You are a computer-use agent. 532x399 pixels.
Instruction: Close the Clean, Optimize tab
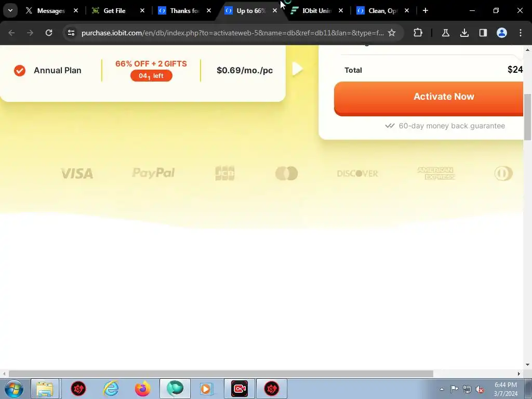pos(407,10)
